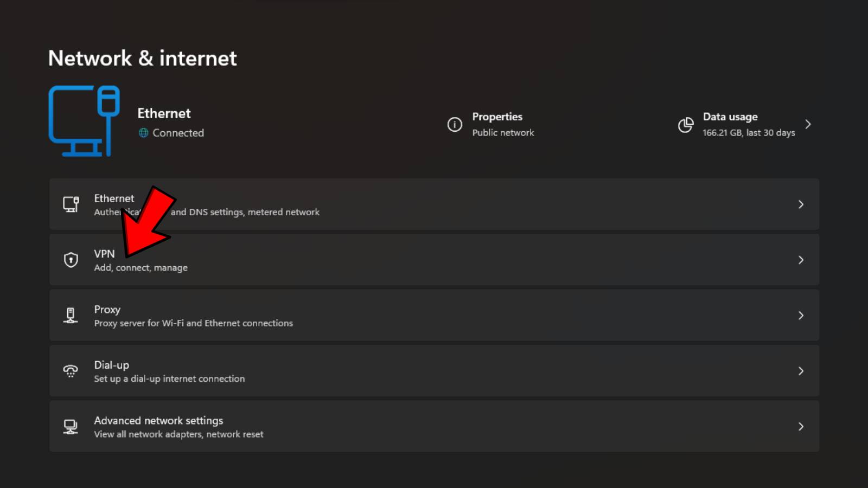Expand the Dial-up row chevron
868x488 pixels.
pyautogui.click(x=801, y=371)
